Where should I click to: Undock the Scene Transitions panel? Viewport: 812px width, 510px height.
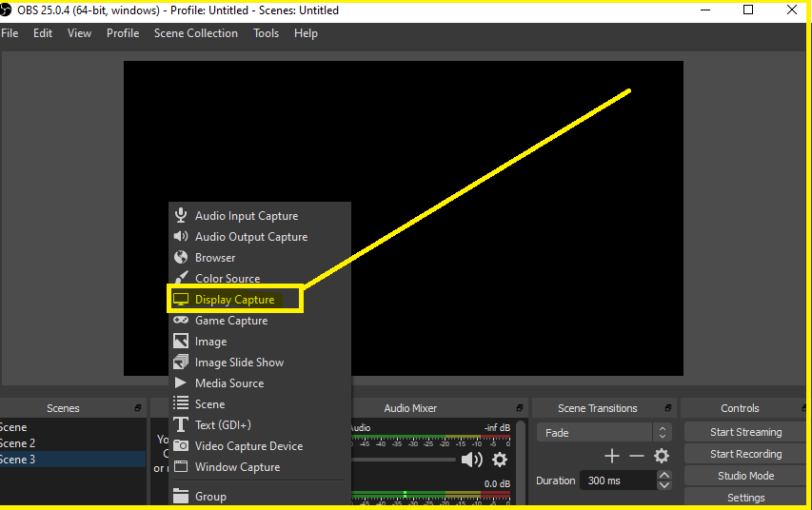tap(668, 408)
